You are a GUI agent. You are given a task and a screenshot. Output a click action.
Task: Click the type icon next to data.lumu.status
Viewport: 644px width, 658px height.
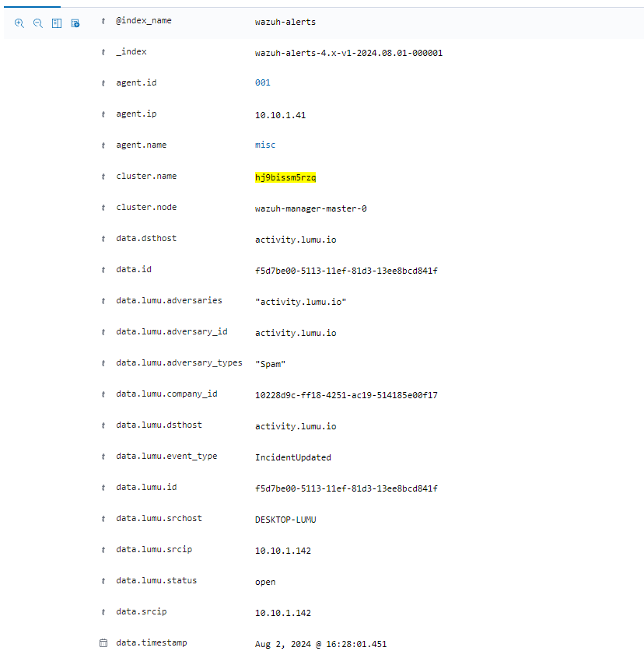(103, 581)
